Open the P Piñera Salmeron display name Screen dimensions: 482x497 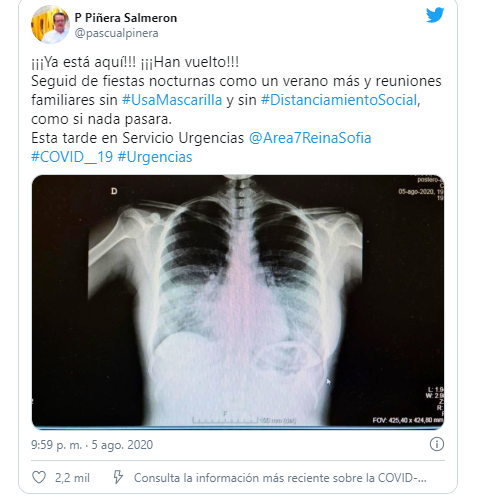pos(126,18)
